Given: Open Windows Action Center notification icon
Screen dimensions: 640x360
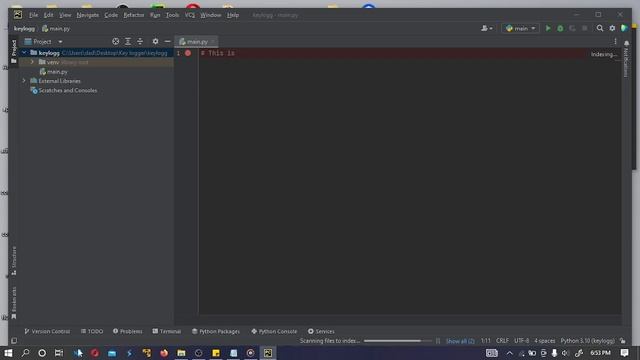Looking at the screenshot, I should point(624,353).
